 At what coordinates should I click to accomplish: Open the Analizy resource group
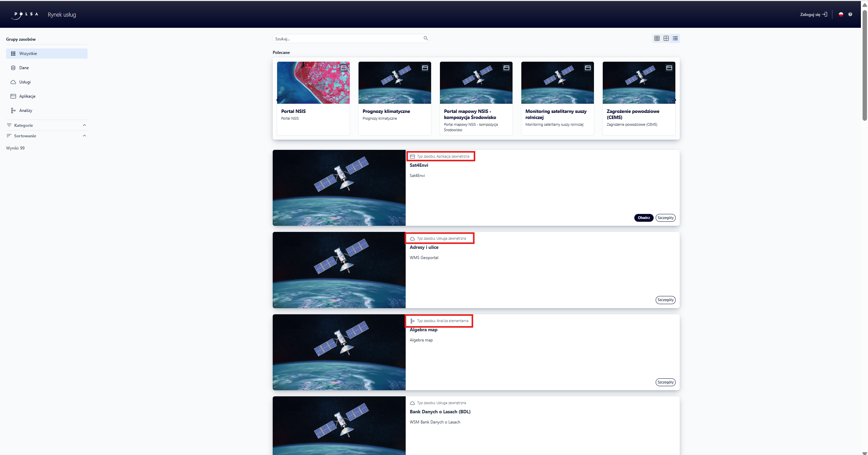tap(25, 111)
